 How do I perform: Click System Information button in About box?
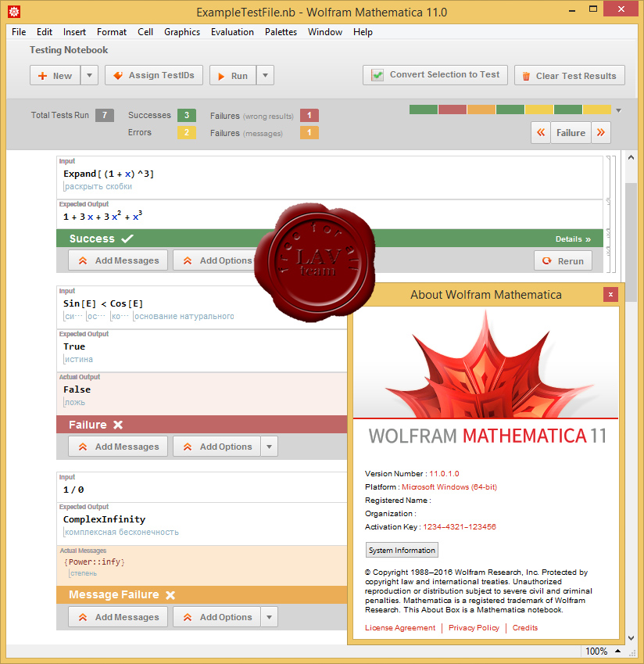pyautogui.click(x=402, y=550)
